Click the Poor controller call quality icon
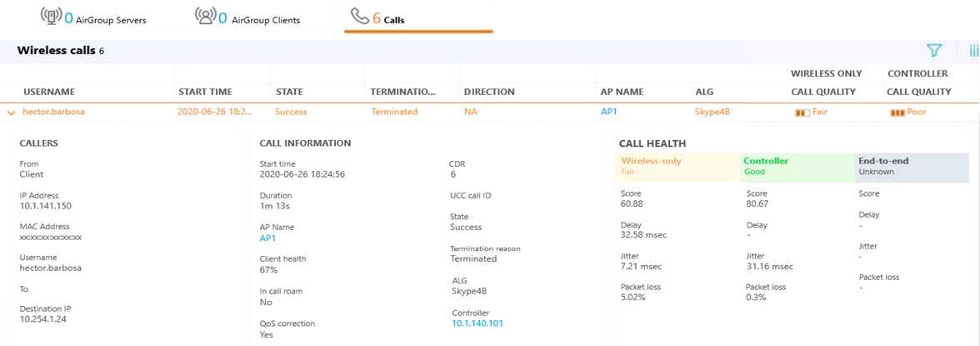This screenshot has height=346, width=980. coord(897,112)
